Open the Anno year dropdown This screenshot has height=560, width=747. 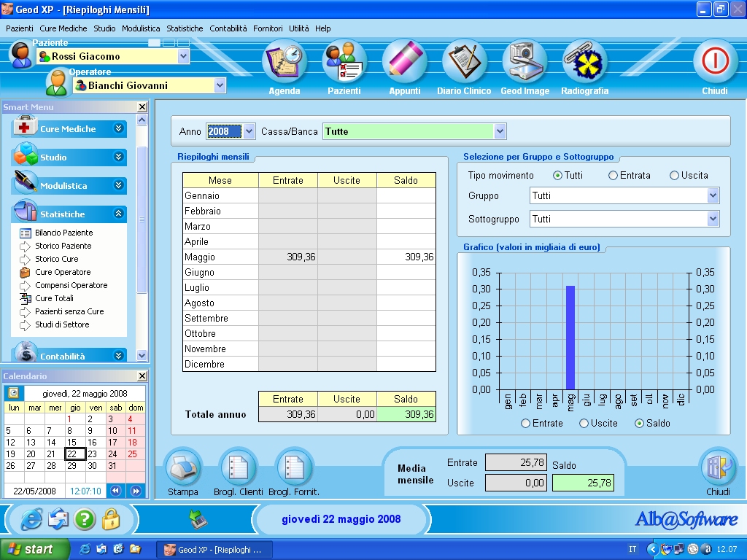pyautogui.click(x=249, y=132)
